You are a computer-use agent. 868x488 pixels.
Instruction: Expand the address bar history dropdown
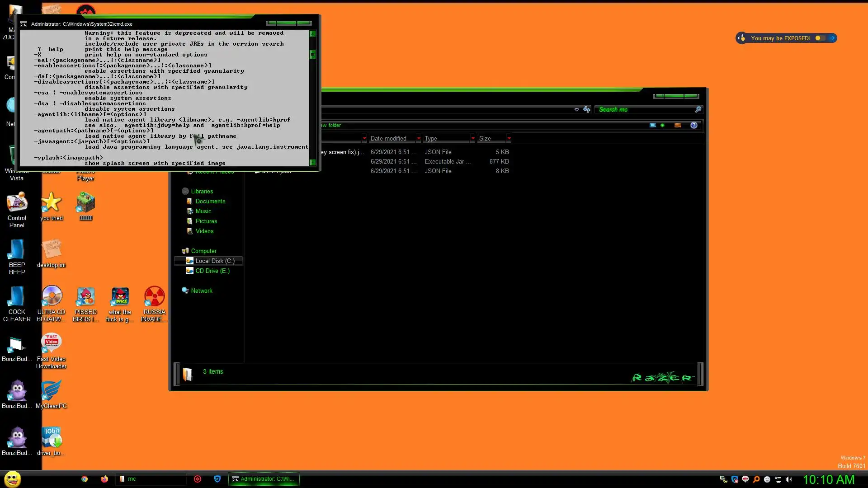pyautogui.click(x=576, y=109)
